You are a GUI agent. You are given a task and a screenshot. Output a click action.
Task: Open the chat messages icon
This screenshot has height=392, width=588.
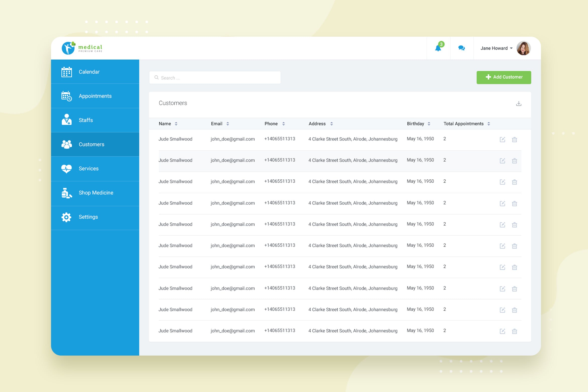coord(462,48)
